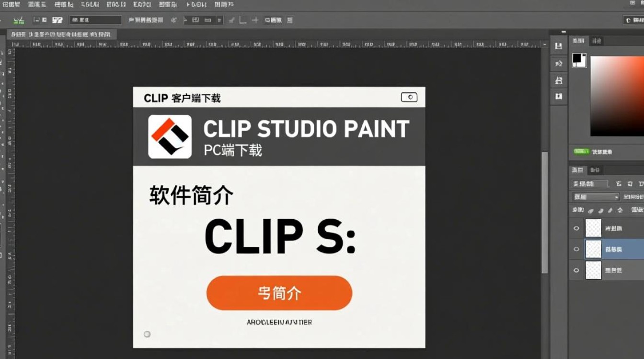Open the tool preset dropdown in the options bar
The image size is (644, 359).
[96, 20]
